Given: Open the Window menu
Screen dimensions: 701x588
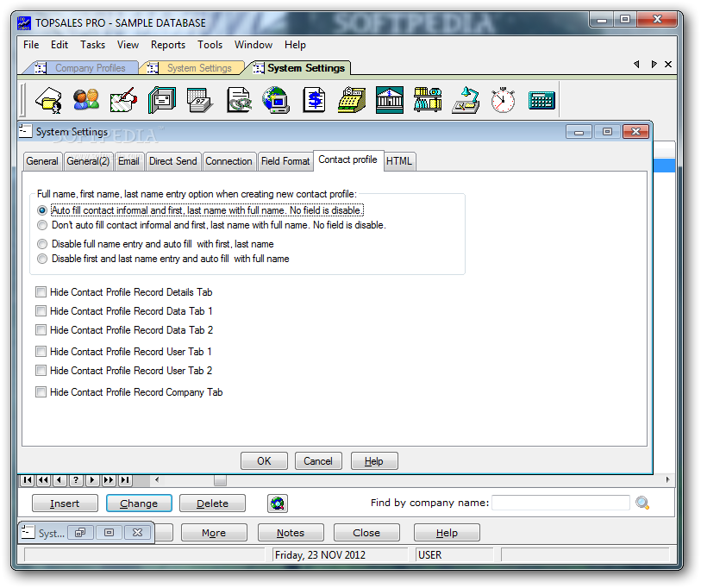Looking at the screenshot, I should click(253, 45).
